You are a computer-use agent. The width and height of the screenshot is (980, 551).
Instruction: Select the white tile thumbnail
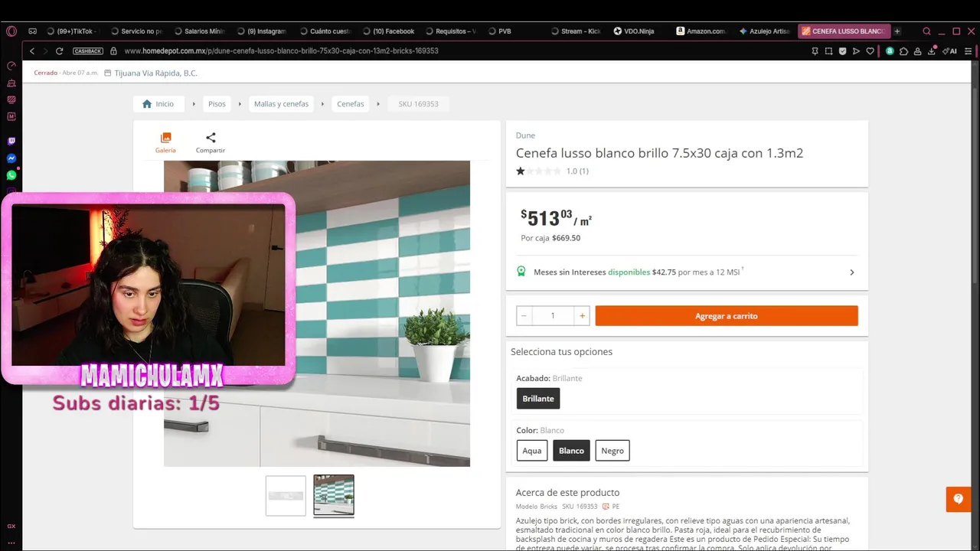[x=286, y=496]
